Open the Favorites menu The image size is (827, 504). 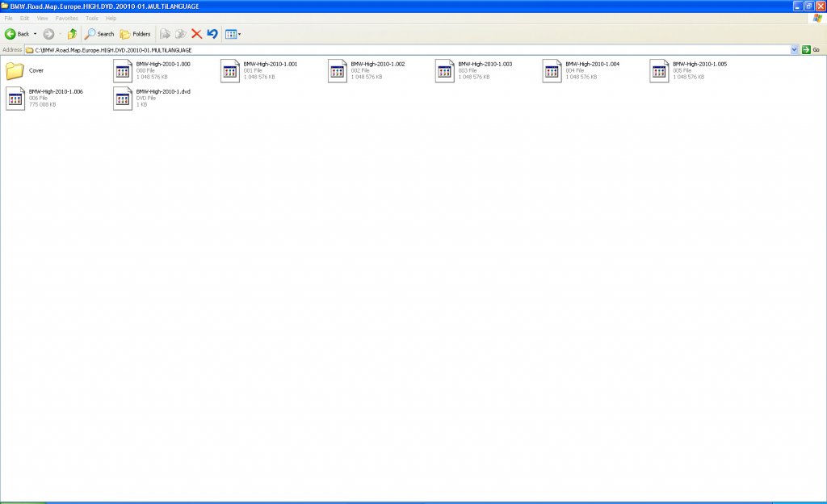(66, 19)
